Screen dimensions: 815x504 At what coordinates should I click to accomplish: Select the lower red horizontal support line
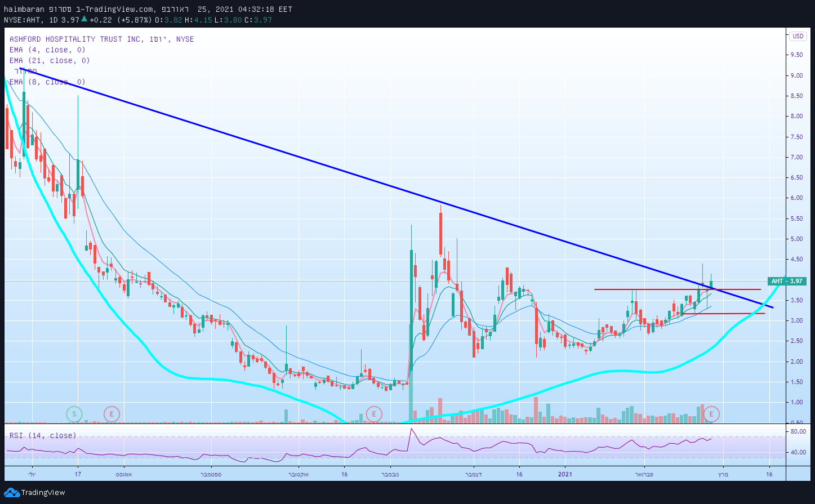point(724,313)
